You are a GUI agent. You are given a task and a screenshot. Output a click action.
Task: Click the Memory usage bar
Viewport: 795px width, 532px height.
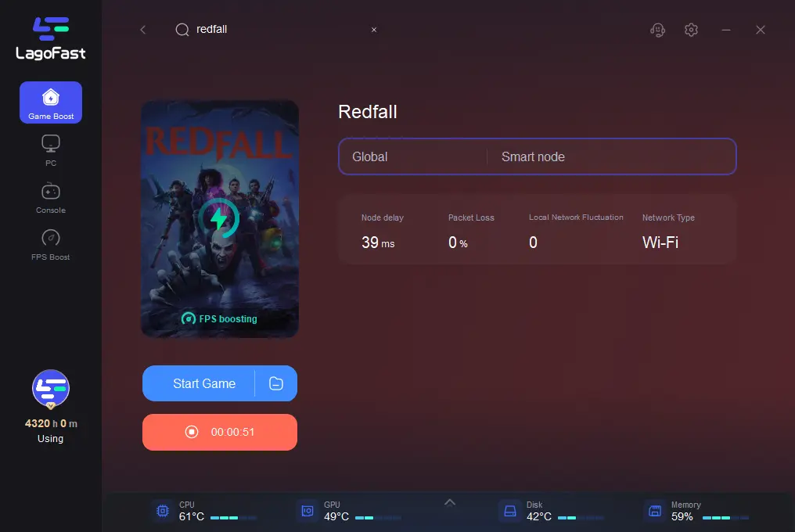725,518
